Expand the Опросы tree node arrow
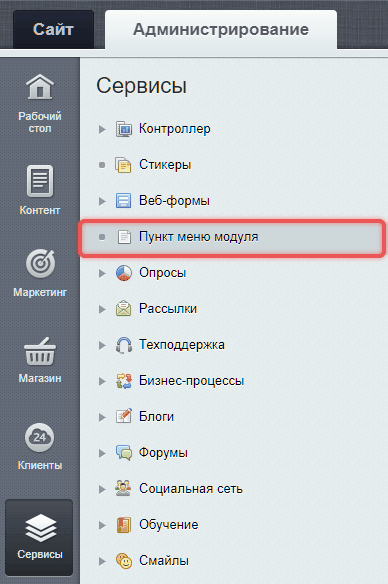The height and width of the screenshot is (584, 388). 102,273
